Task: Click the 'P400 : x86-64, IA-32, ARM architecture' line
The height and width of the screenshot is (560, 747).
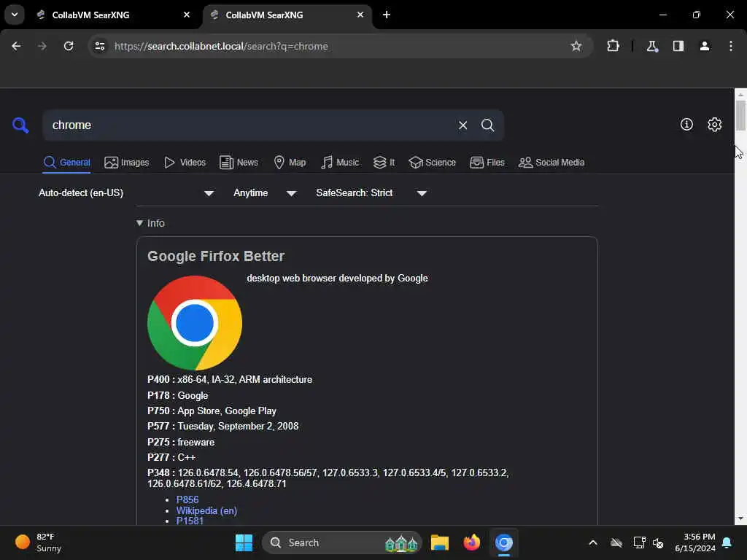Action: click(230, 379)
